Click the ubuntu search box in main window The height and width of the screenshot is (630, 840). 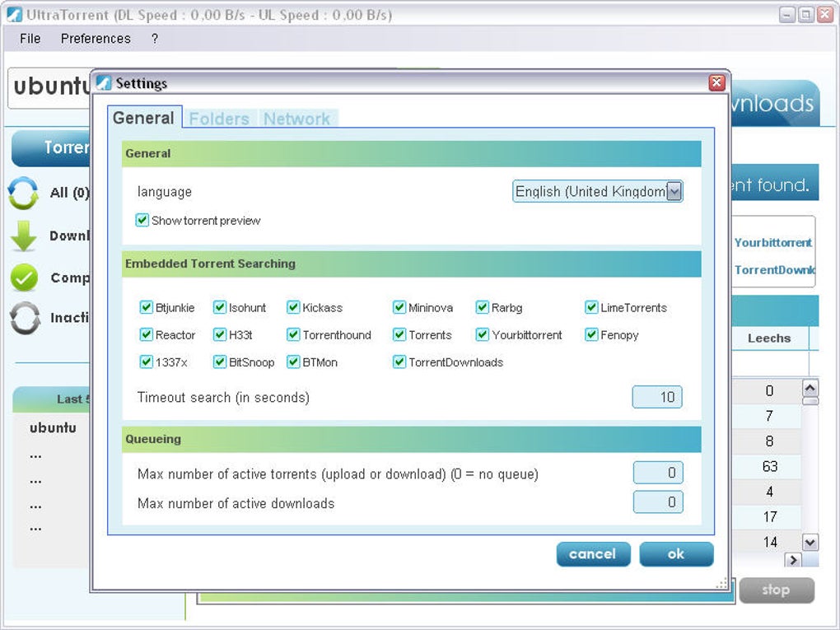click(x=49, y=87)
